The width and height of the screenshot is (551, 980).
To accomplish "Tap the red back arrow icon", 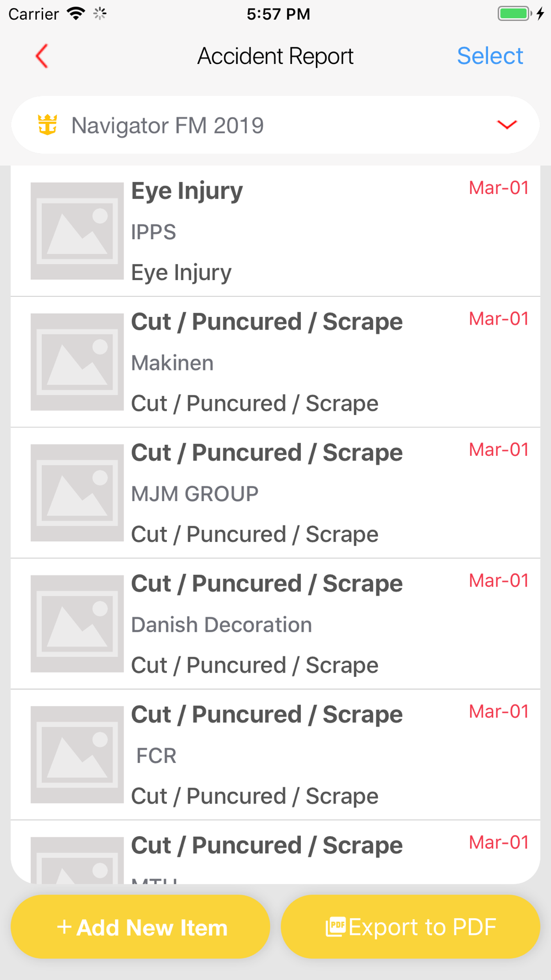I will [x=42, y=56].
